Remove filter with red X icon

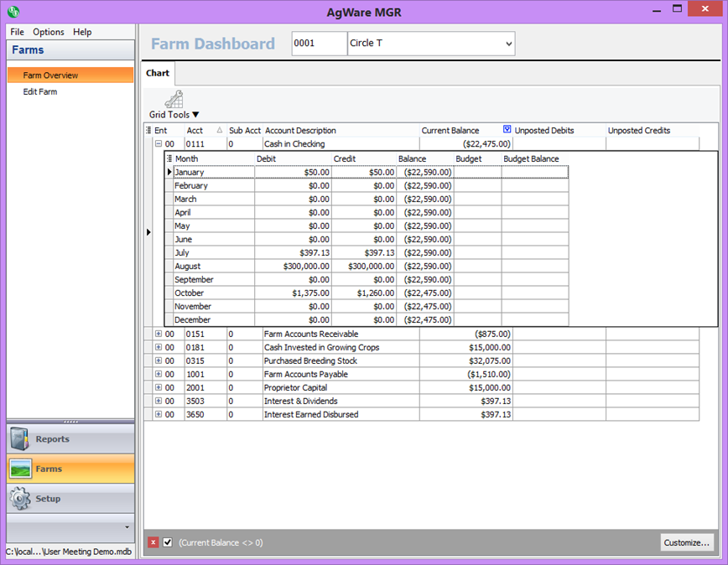tap(153, 542)
